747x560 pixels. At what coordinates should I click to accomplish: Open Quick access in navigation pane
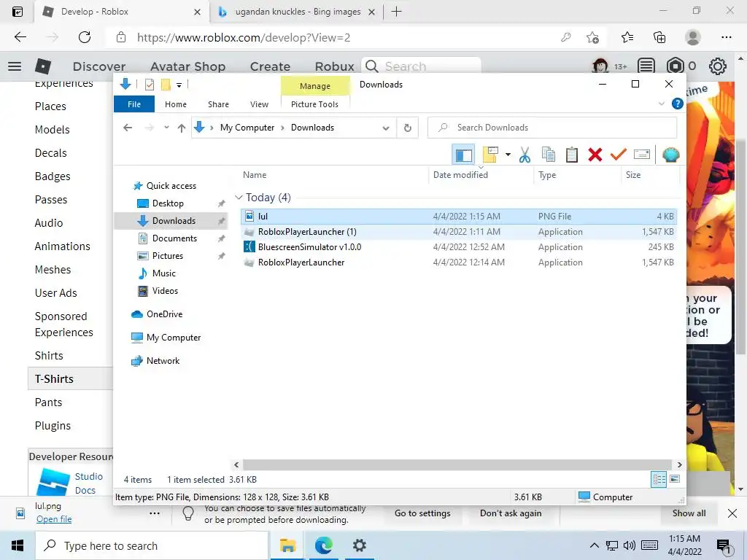point(171,186)
